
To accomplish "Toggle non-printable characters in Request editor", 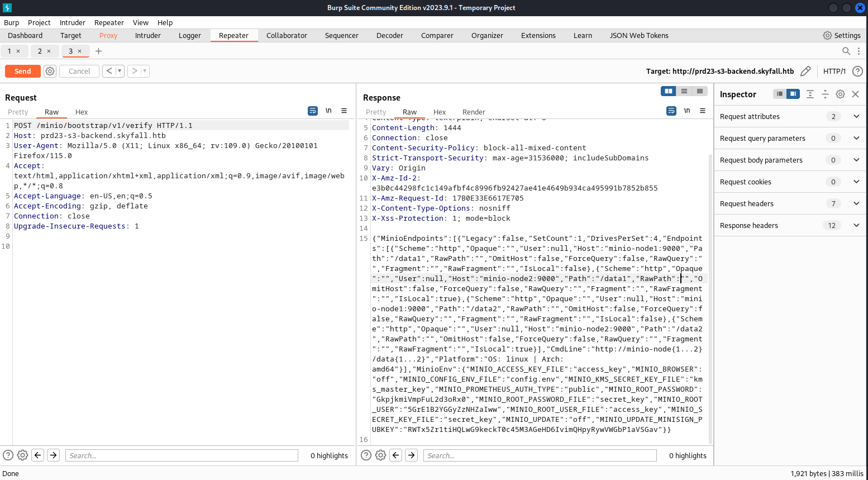I will pos(328,111).
